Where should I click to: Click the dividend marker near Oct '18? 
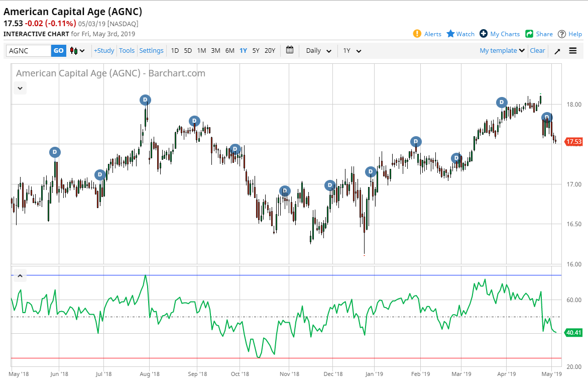tap(235, 149)
